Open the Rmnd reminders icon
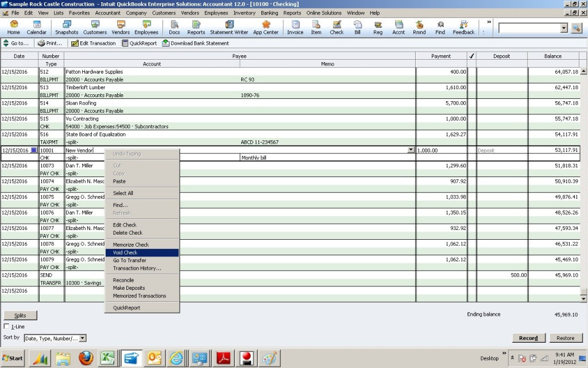Screen dimensions: 588x368 pyautogui.click(x=419, y=28)
